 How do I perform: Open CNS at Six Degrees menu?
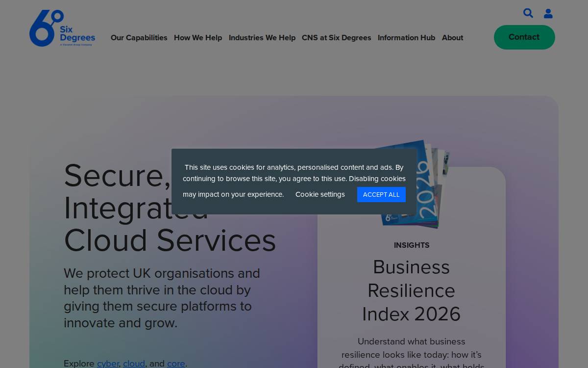337,38
